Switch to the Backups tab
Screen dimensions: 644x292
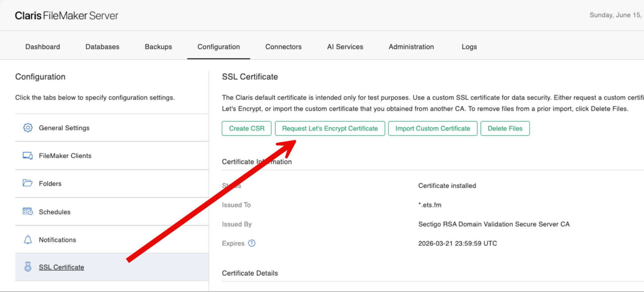158,46
